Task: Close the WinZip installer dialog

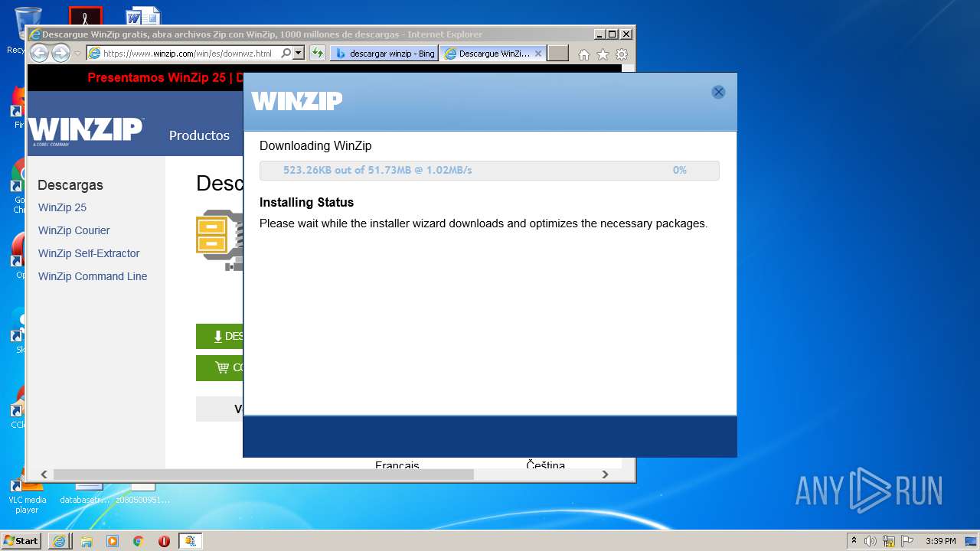Action: pyautogui.click(x=718, y=92)
